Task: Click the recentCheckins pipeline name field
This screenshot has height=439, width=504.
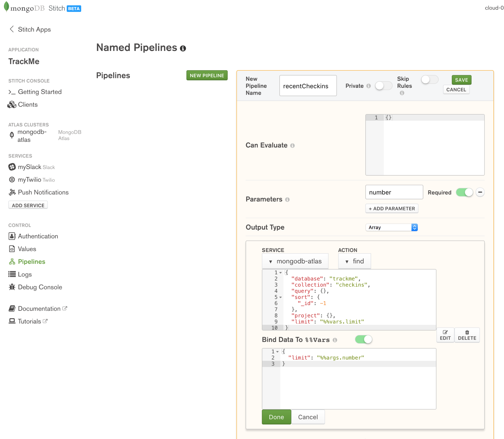Action: pos(308,86)
